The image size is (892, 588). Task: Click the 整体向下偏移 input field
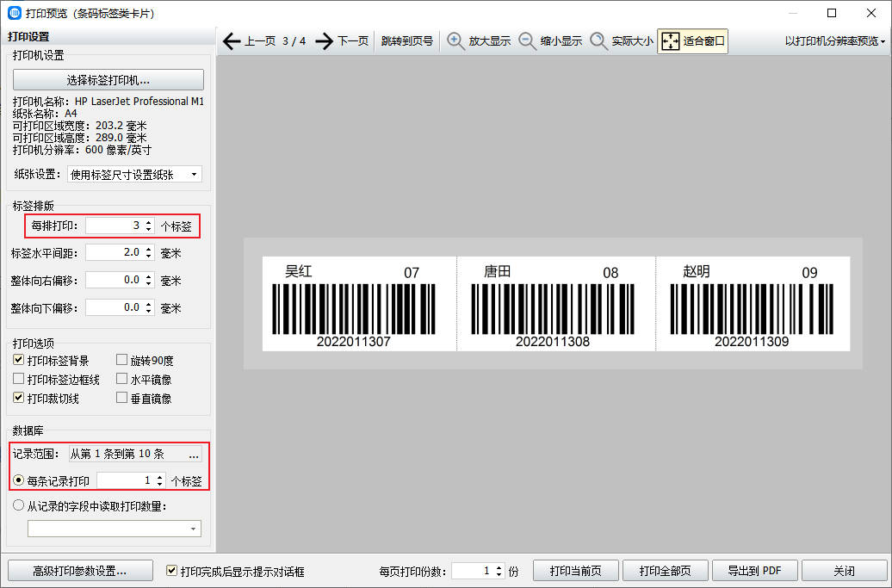tap(115, 307)
